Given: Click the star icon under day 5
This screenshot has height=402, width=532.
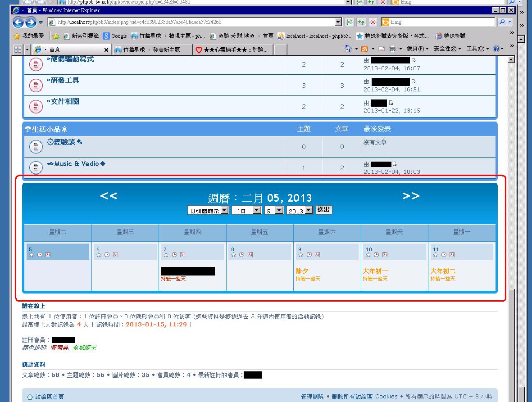Looking at the screenshot, I should tap(32, 255).
